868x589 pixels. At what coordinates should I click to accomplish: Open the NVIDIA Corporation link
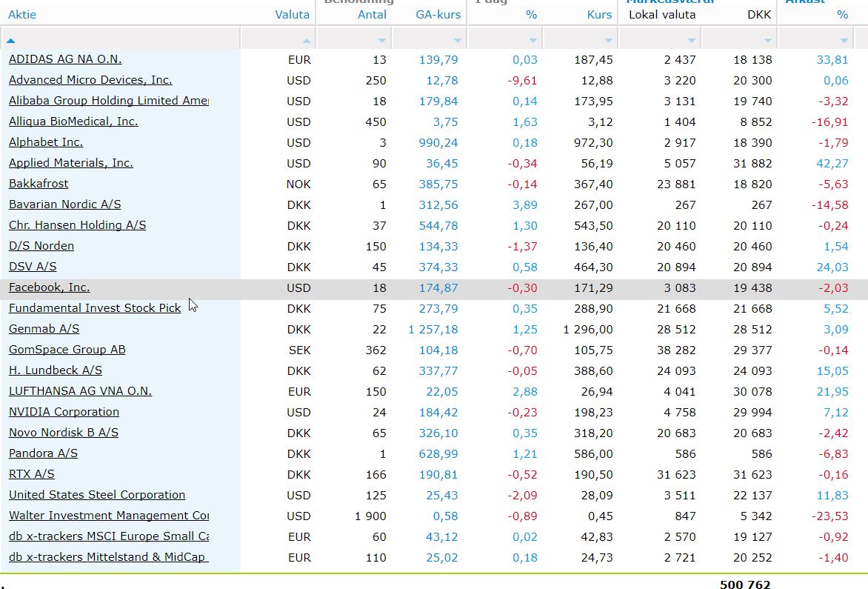(64, 412)
